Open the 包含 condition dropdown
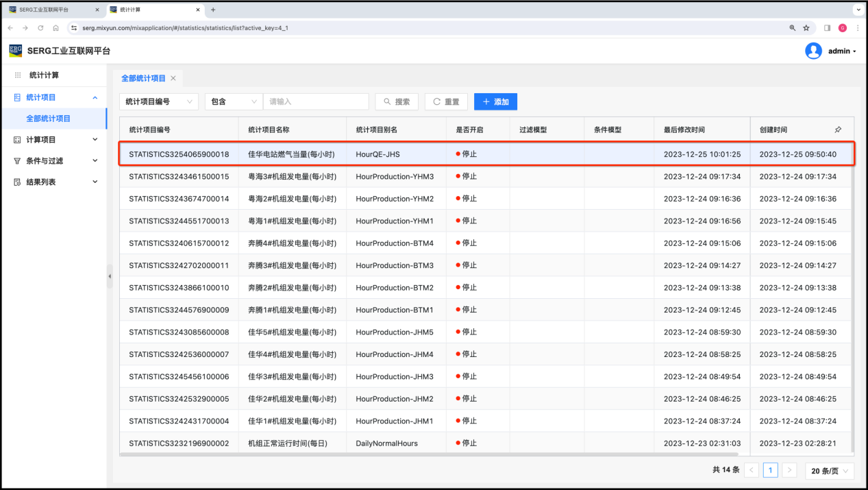This screenshot has height=490, width=868. [234, 101]
